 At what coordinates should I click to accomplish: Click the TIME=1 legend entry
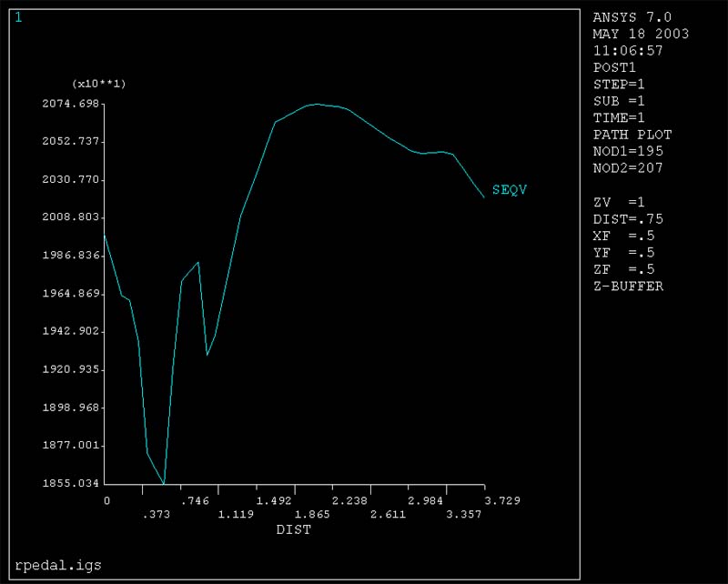[619, 117]
